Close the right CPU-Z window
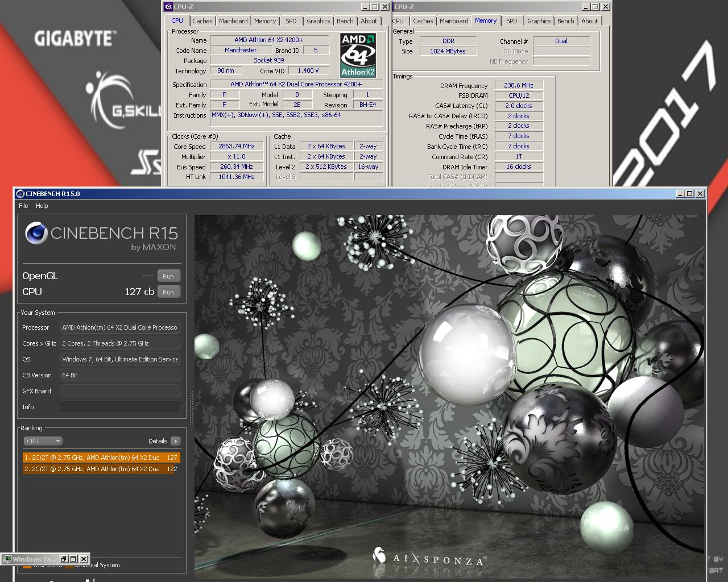 pos(605,7)
